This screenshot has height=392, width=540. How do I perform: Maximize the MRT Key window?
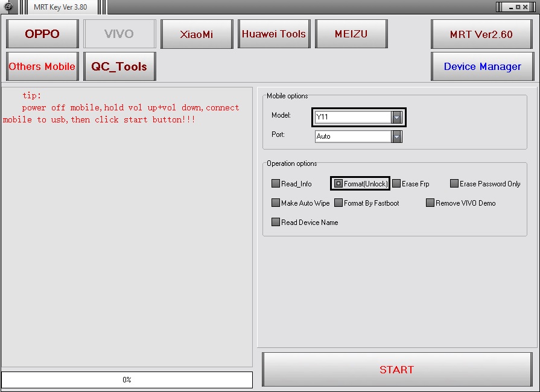point(518,7)
